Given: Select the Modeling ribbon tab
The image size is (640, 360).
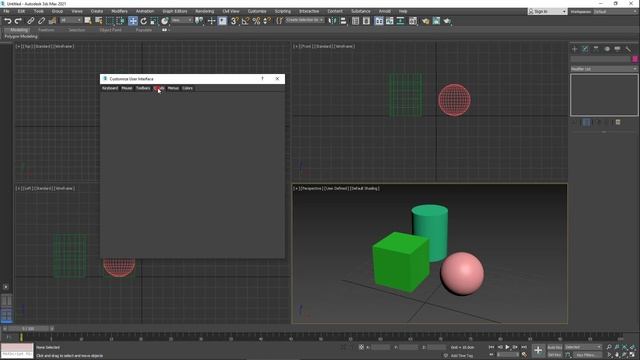Looking at the screenshot, I should [19, 30].
